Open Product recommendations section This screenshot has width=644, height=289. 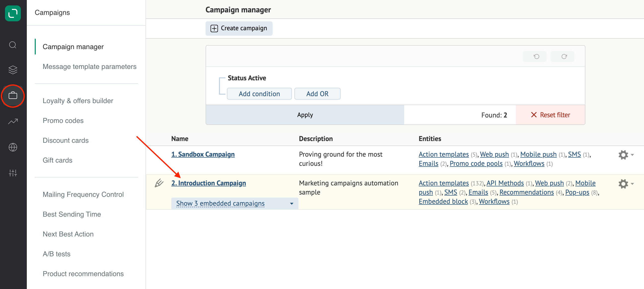[83, 274]
